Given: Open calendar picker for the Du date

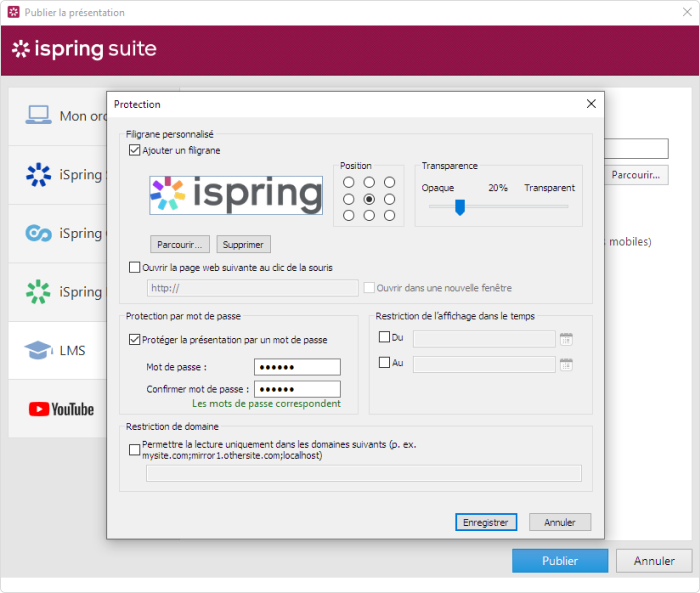Looking at the screenshot, I should click(x=566, y=339).
